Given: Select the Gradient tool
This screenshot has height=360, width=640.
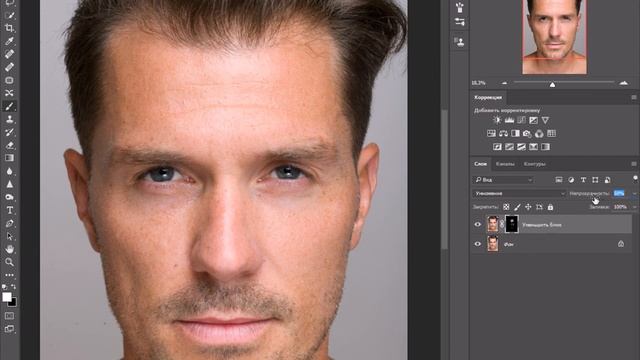Looking at the screenshot, I should pyautogui.click(x=9, y=158).
